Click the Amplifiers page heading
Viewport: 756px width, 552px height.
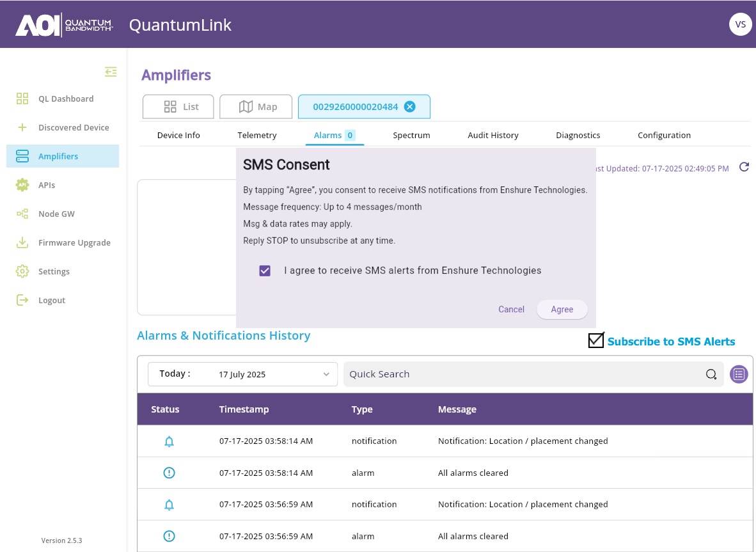[176, 75]
